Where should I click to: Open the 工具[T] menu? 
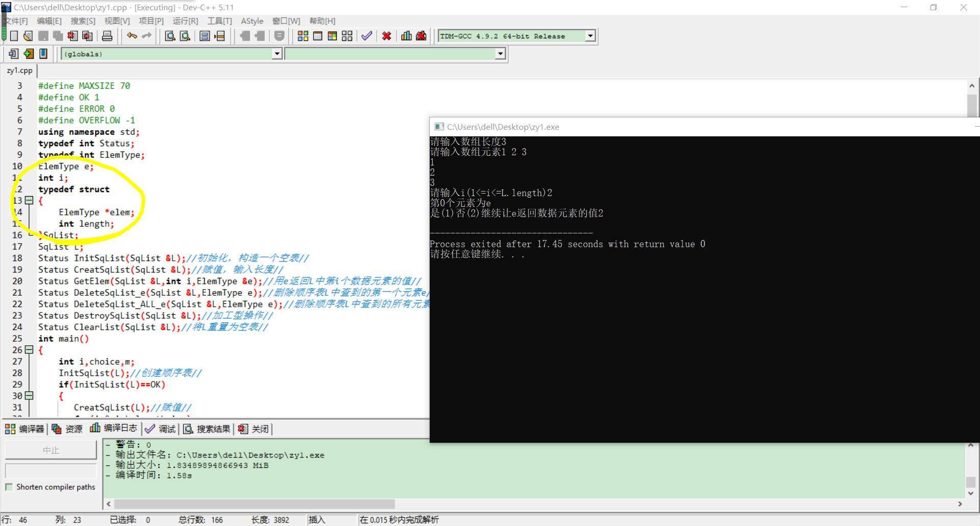(219, 21)
